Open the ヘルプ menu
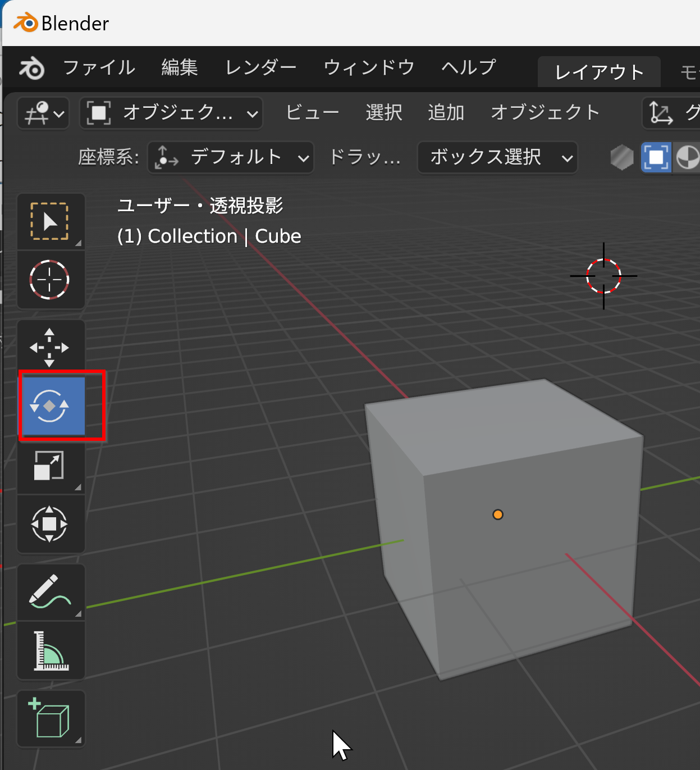This screenshot has height=770, width=700. click(x=469, y=68)
